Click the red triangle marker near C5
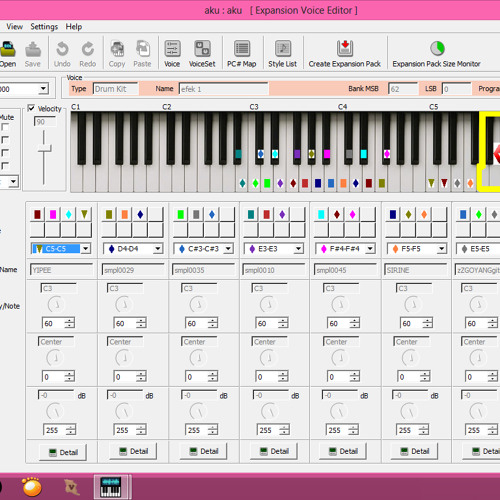Screen dimensions: 500x500 point(444,183)
